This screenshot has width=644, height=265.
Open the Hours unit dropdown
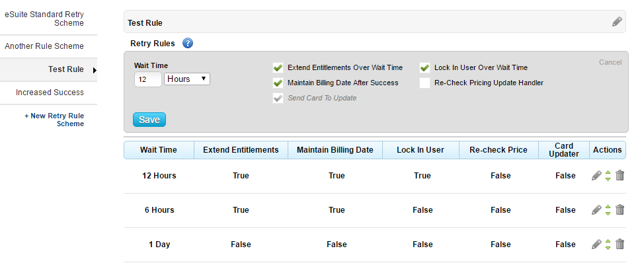pos(187,79)
